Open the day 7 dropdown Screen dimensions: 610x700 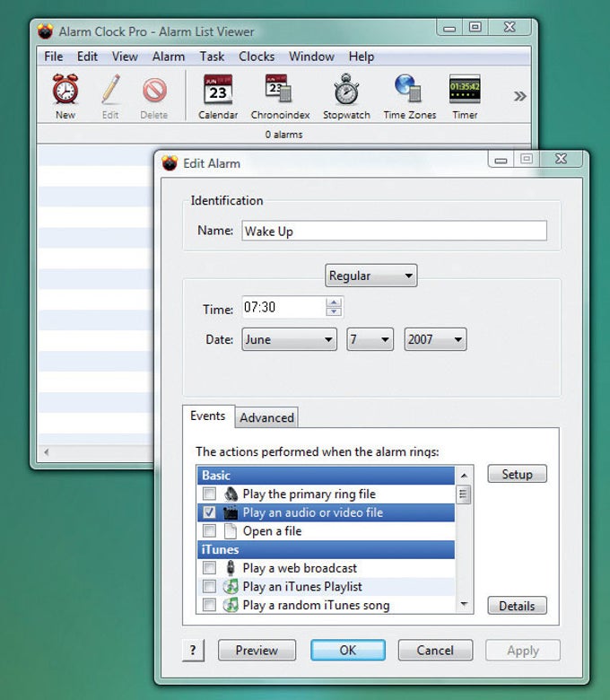click(370, 339)
